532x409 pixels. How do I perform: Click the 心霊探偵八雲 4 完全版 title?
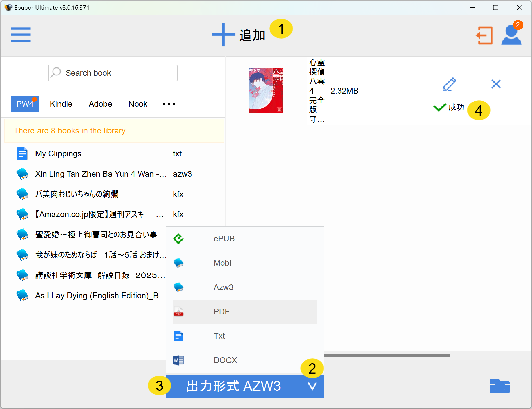pos(317,91)
